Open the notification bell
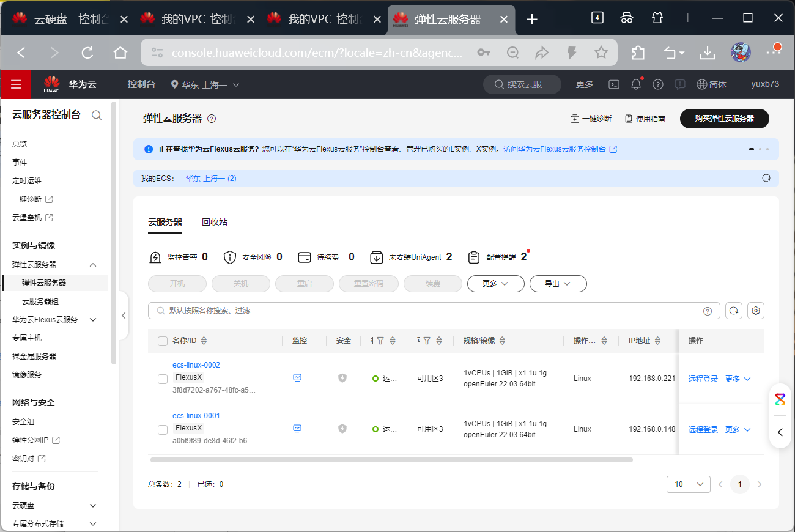The image size is (795, 532). 637,84
